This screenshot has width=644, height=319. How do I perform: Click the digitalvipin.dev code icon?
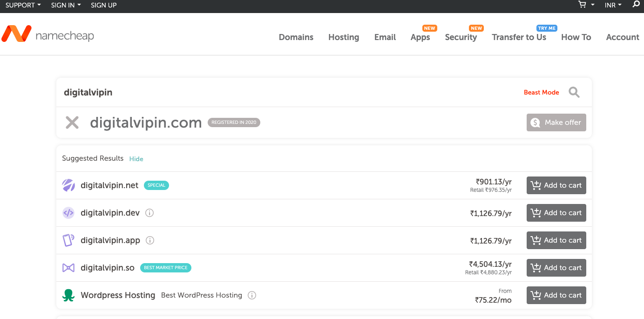tap(68, 213)
